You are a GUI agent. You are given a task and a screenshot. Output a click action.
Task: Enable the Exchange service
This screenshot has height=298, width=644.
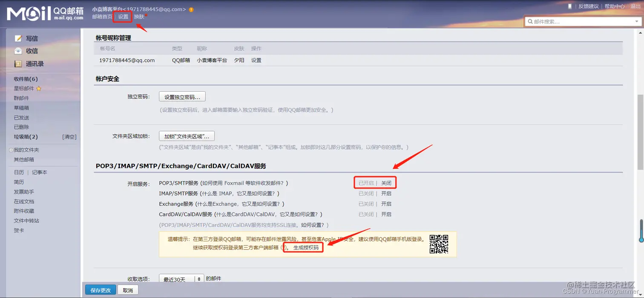tap(386, 204)
